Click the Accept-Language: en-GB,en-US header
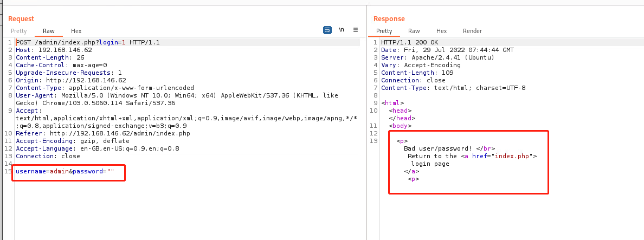Screen dimensions: 644x240 [98, 148]
